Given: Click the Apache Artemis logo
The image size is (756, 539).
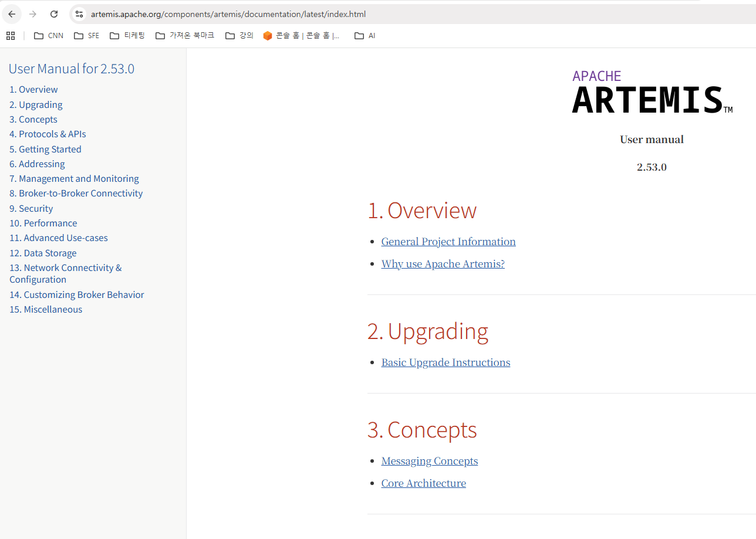Looking at the screenshot, I should pos(652,93).
